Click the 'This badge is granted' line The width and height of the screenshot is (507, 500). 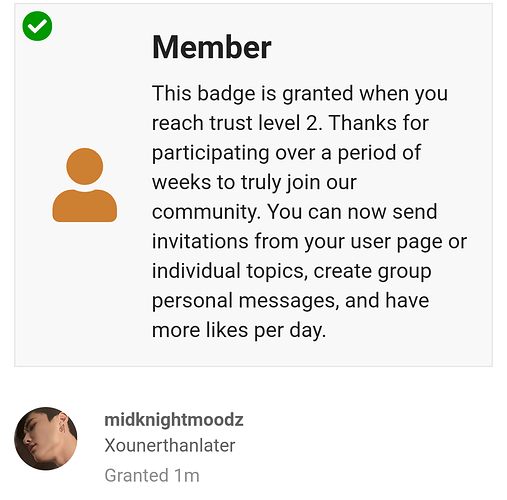[x=254, y=93]
